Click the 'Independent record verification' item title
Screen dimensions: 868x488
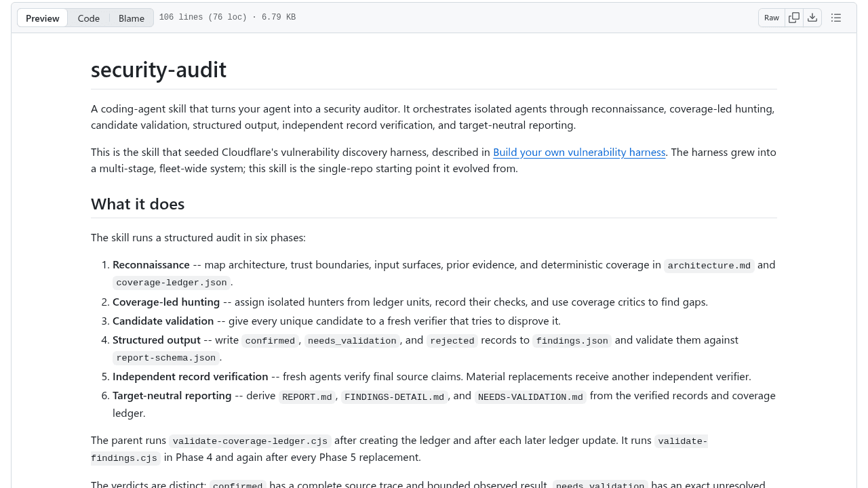point(191,376)
